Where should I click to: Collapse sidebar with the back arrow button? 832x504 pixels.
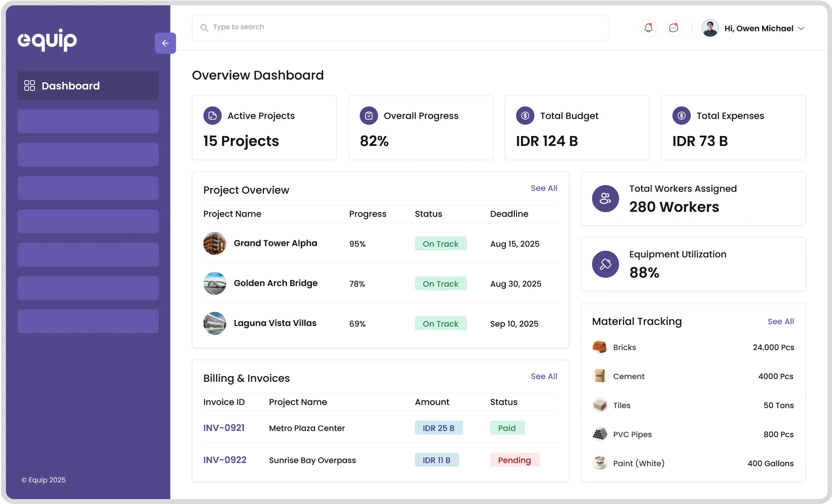(x=165, y=43)
